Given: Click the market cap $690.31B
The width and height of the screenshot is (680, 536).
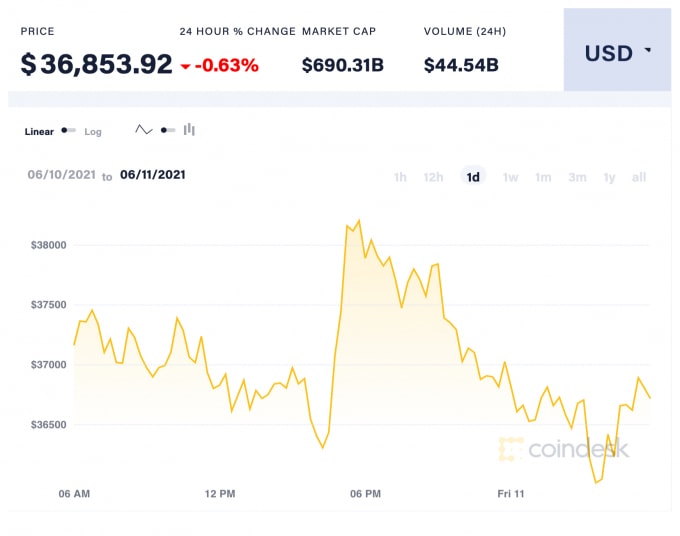Looking at the screenshot, I should 343,65.
